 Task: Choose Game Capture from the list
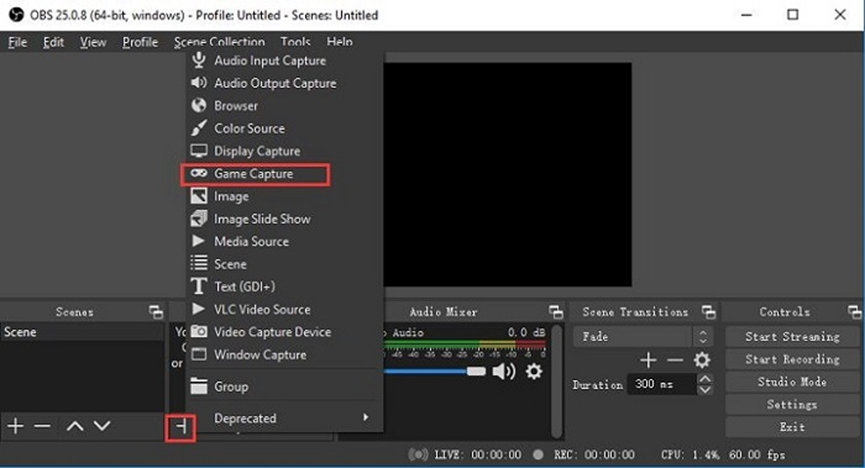pyautogui.click(x=255, y=174)
